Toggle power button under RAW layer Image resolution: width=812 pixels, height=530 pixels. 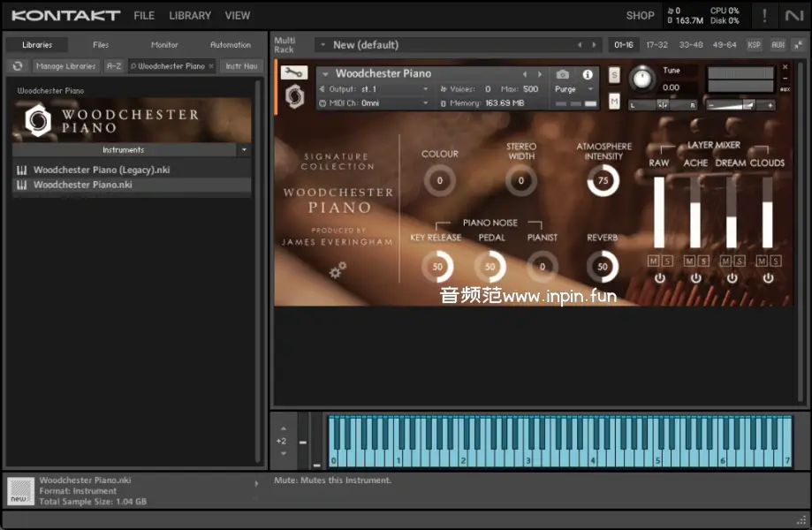point(659,278)
